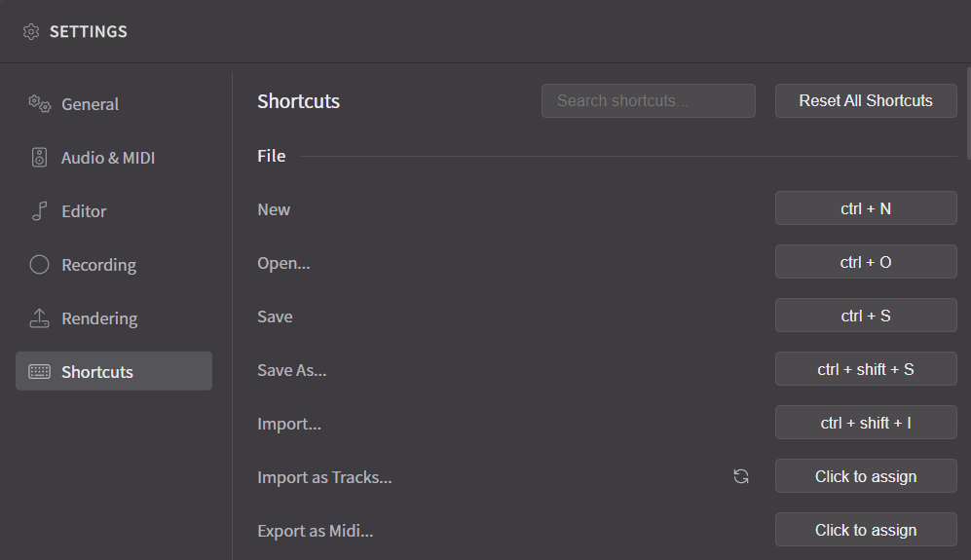Change Import shortcut ctrl + shift + I
The image size is (971, 560).
coord(866,423)
